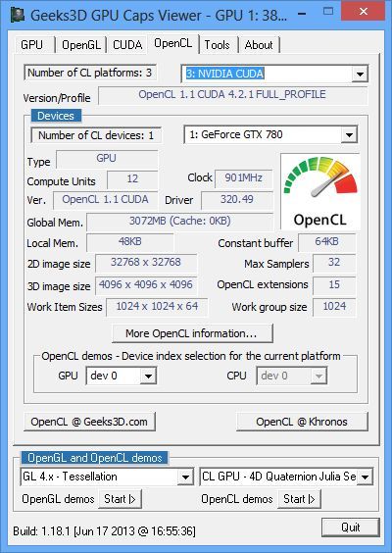Click the OpenGL and OpenCL demos group label
Viewport: 392px width, 553px height.
pos(94,458)
